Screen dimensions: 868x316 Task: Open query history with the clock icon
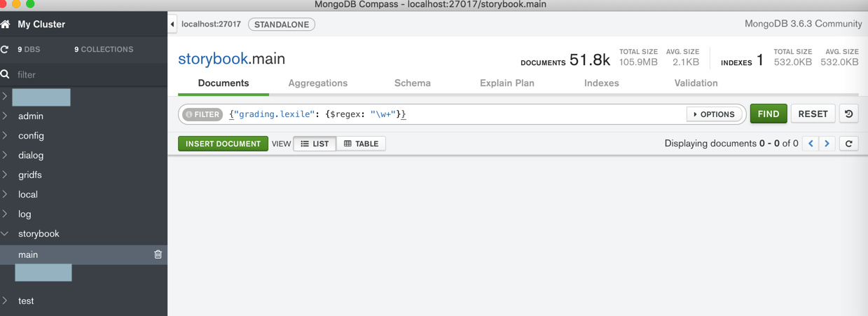coord(848,114)
